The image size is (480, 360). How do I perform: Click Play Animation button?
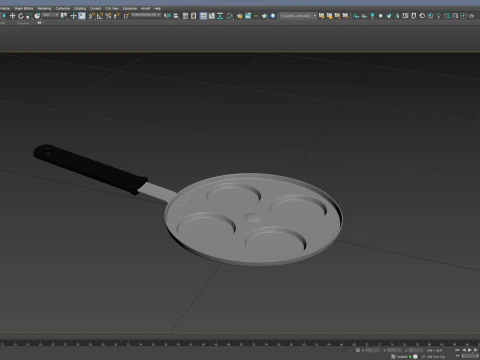(469, 350)
